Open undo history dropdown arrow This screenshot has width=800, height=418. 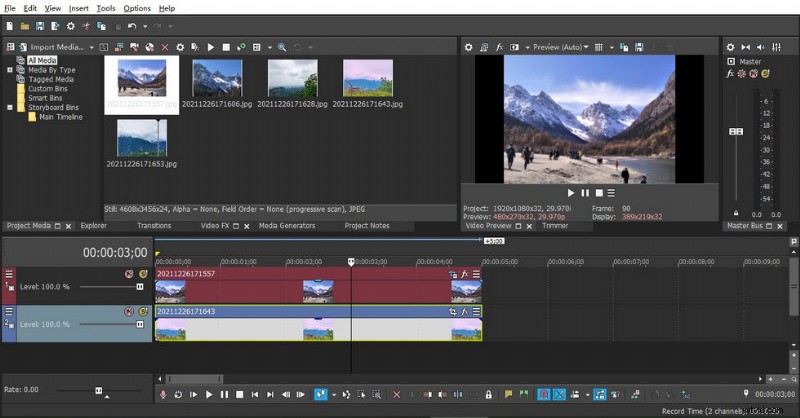click(145, 27)
